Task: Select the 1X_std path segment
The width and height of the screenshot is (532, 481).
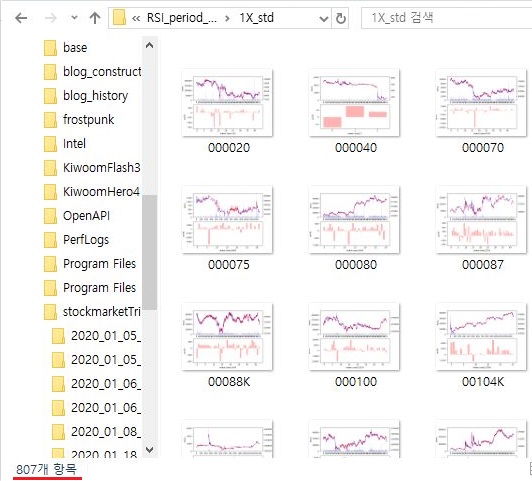Action: pos(256,18)
